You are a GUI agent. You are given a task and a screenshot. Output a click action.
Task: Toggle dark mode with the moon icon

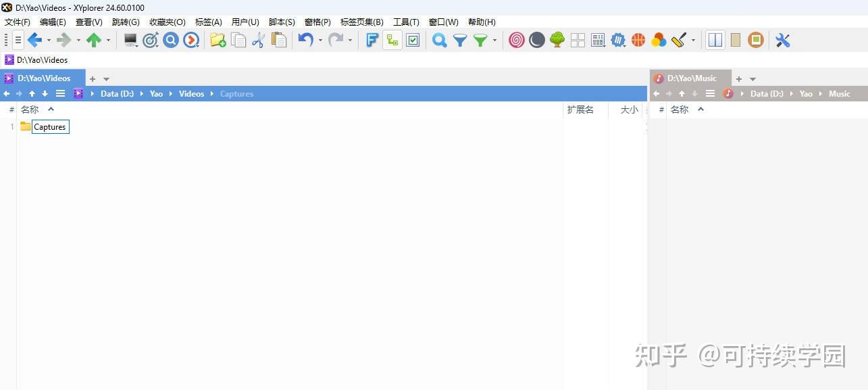coord(536,40)
